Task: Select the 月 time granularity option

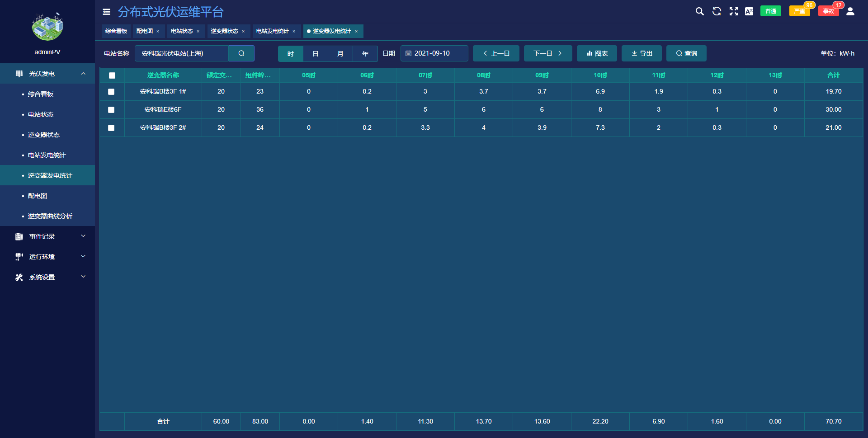Action: pyautogui.click(x=340, y=54)
